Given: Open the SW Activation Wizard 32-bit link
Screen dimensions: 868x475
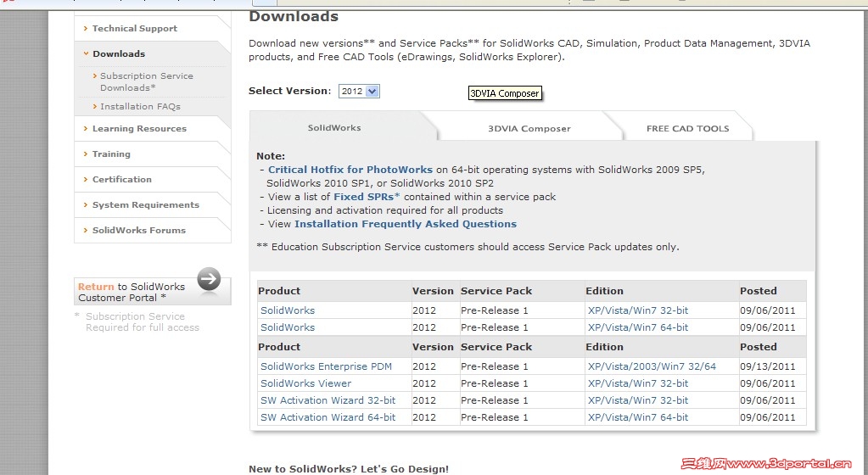Looking at the screenshot, I should click(x=328, y=400).
